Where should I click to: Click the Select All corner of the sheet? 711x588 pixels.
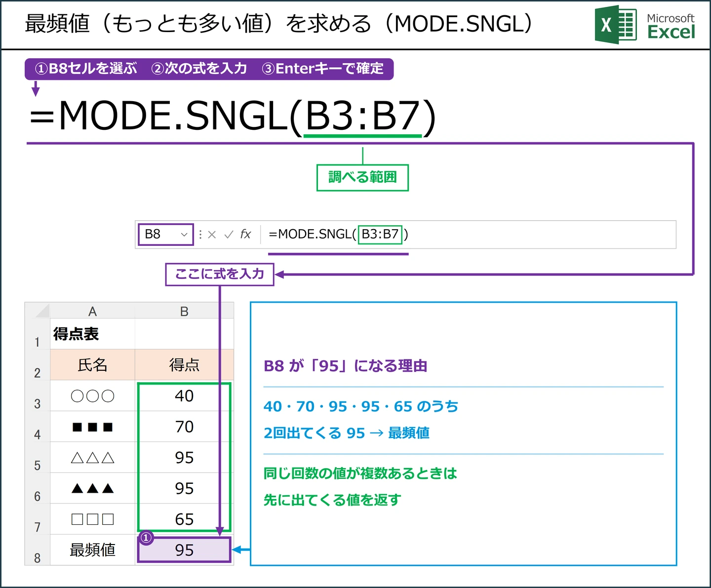coord(38,311)
